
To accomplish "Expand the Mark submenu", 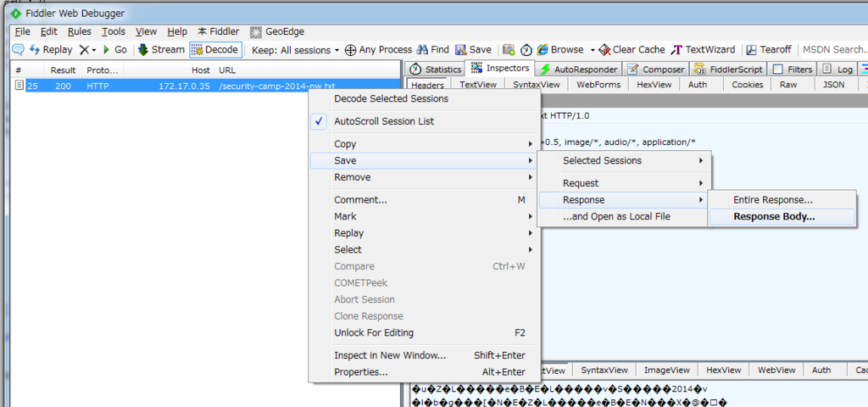I will 424,216.
